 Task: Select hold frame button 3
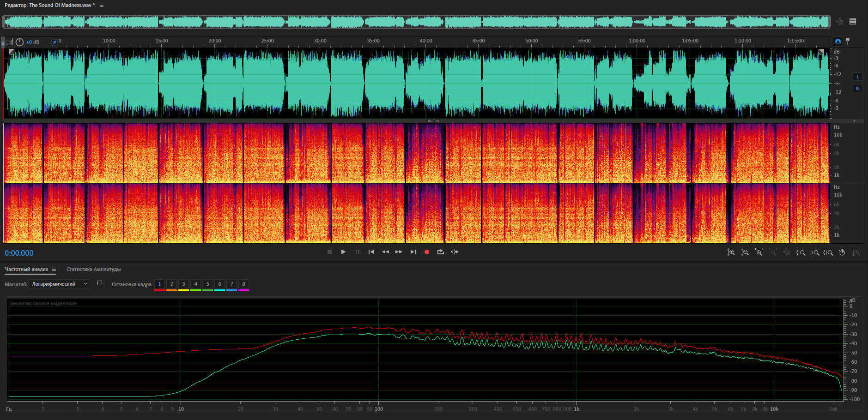click(183, 284)
